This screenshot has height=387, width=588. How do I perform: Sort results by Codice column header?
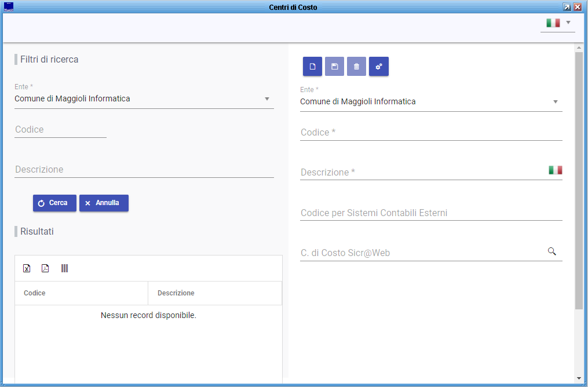pyautogui.click(x=81, y=293)
